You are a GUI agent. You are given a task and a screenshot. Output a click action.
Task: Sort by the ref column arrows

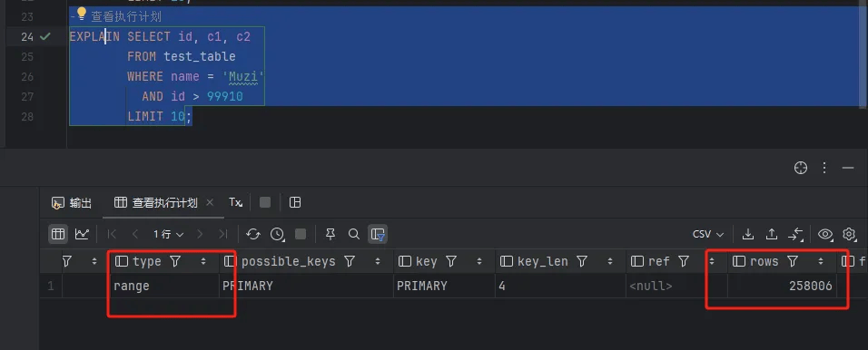(713, 261)
